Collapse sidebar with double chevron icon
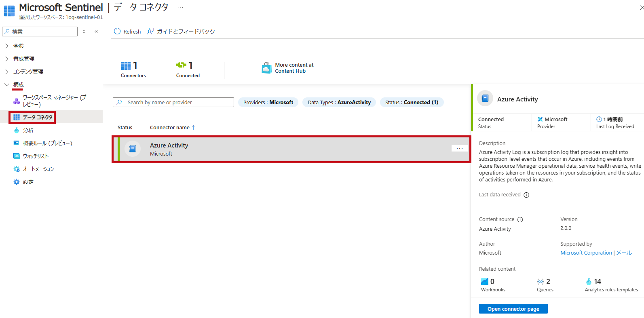The width and height of the screenshot is (644, 318). point(96,32)
